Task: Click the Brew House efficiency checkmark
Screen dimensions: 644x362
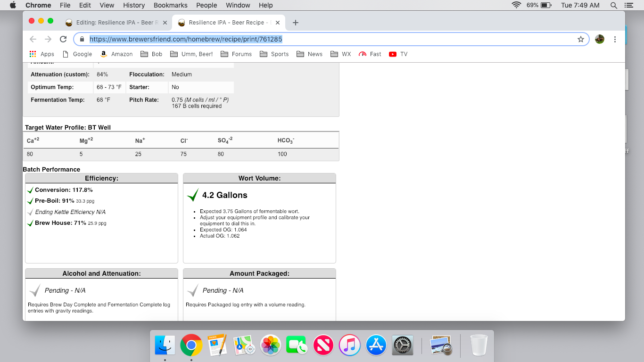Action: point(30,223)
